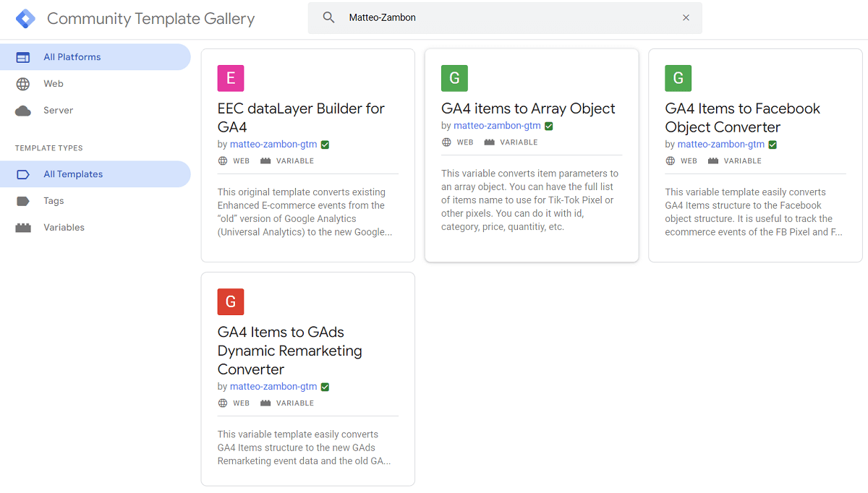Click the verified badge on the Facebook Converter card
Image resolution: width=868 pixels, height=493 pixels.
[773, 145]
